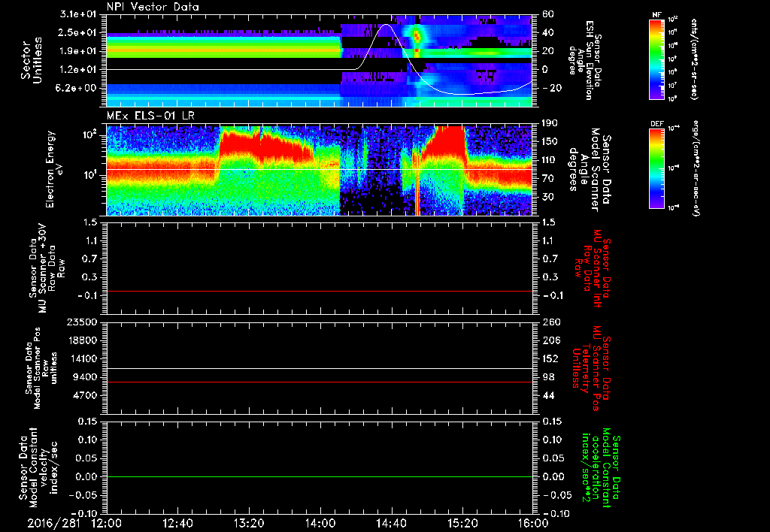770x532 pixels.
Task: Click the 260 telemetry axis tick value
Action: [550, 322]
